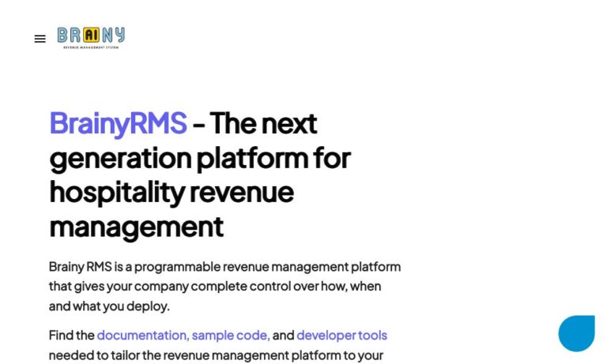Image resolution: width=607 pixels, height=364 pixels.
Task: Open the blue chat widget bubble
Action: pyautogui.click(x=576, y=333)
